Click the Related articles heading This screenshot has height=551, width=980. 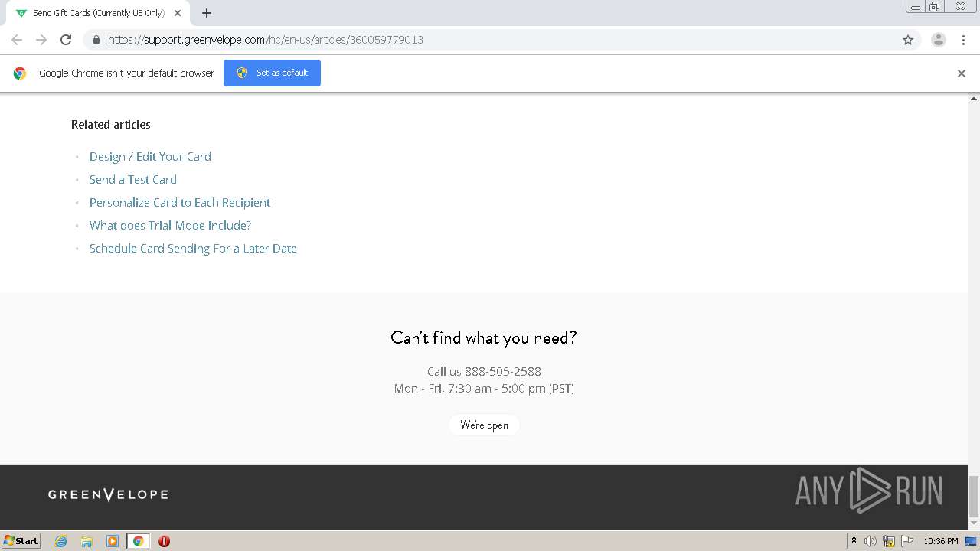tap(111, 124)
